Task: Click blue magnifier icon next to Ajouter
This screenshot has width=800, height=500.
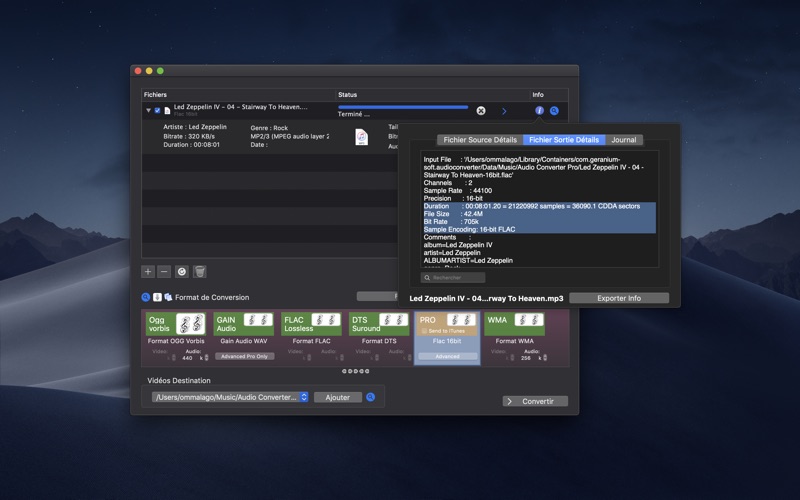Action: point(371,397)
